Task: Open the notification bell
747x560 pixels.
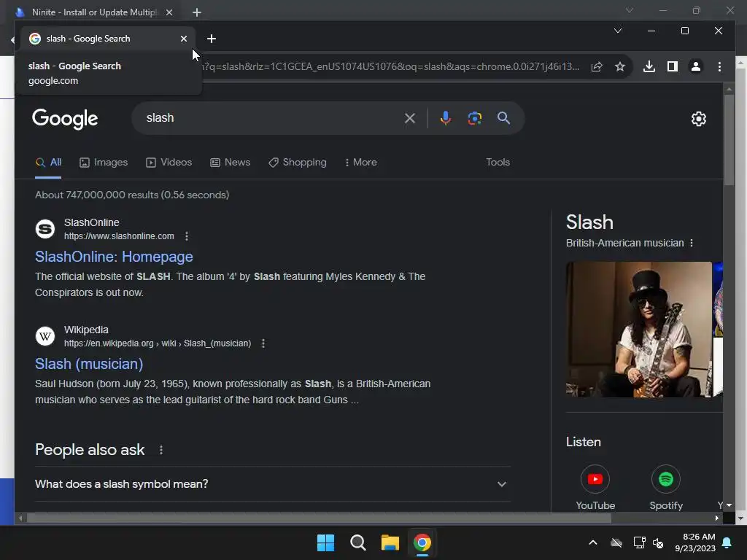Action: [x=727, y=542]
